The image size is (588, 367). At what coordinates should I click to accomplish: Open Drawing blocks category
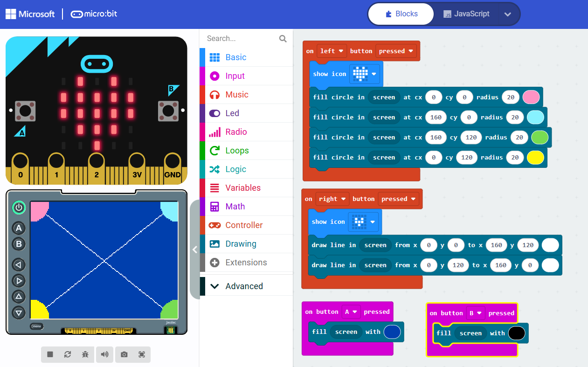click(246, 244)
